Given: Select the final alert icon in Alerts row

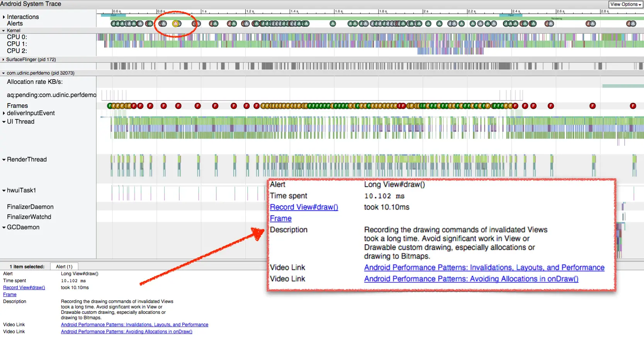Looking at the screenshot, I should click(633, 24).
